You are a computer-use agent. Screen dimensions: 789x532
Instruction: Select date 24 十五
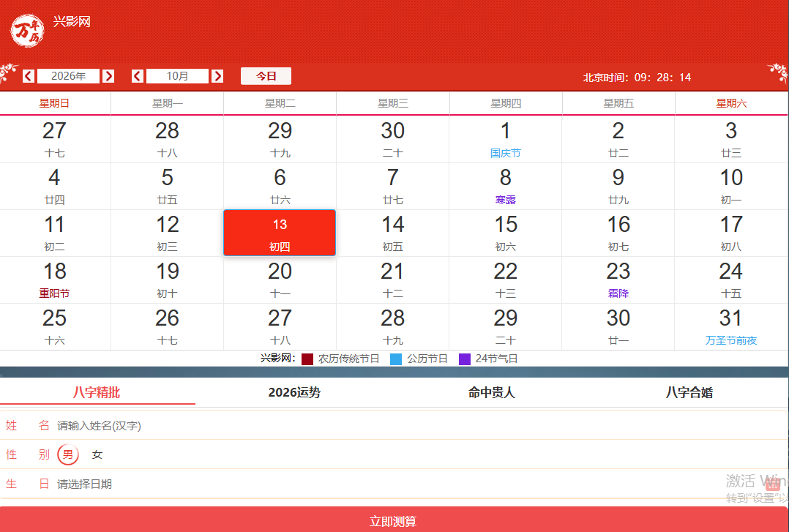(x=731, y=280)
